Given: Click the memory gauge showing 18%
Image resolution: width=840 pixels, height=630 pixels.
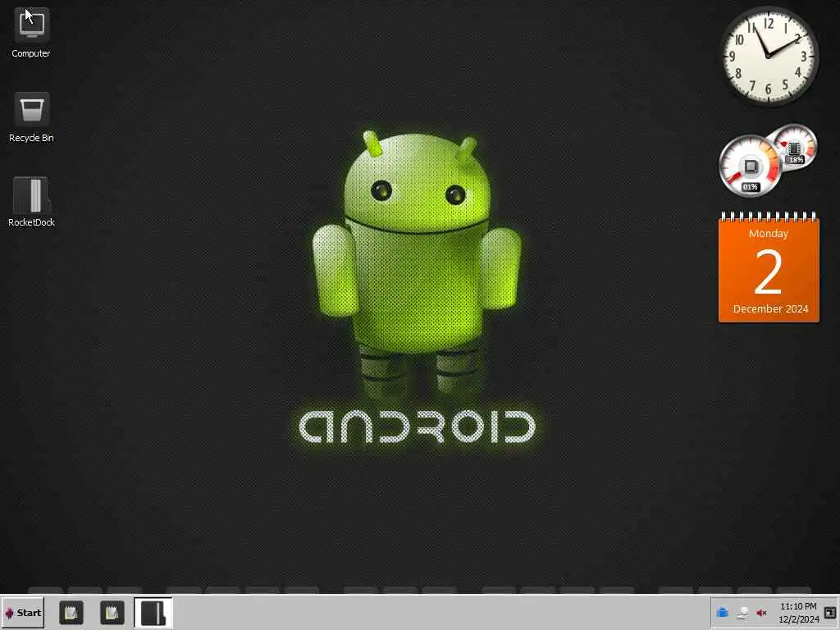Looking at the screenshot, I should tap(796, 146).
